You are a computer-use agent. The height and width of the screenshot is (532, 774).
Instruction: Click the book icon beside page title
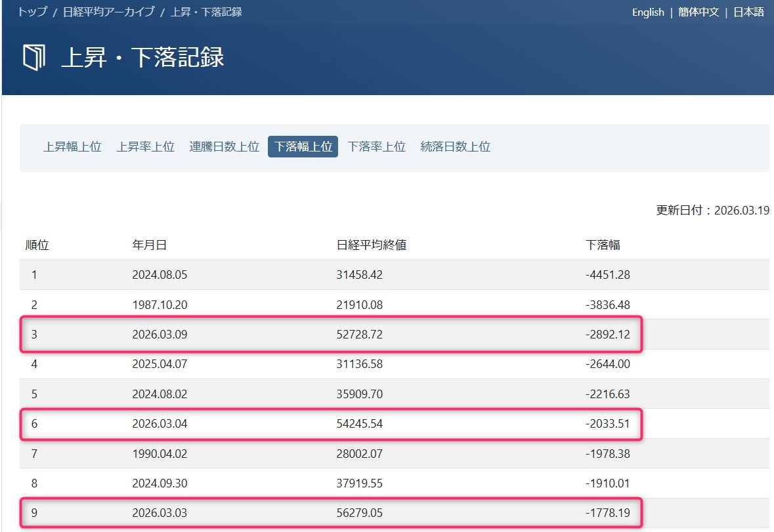[34, 58]
